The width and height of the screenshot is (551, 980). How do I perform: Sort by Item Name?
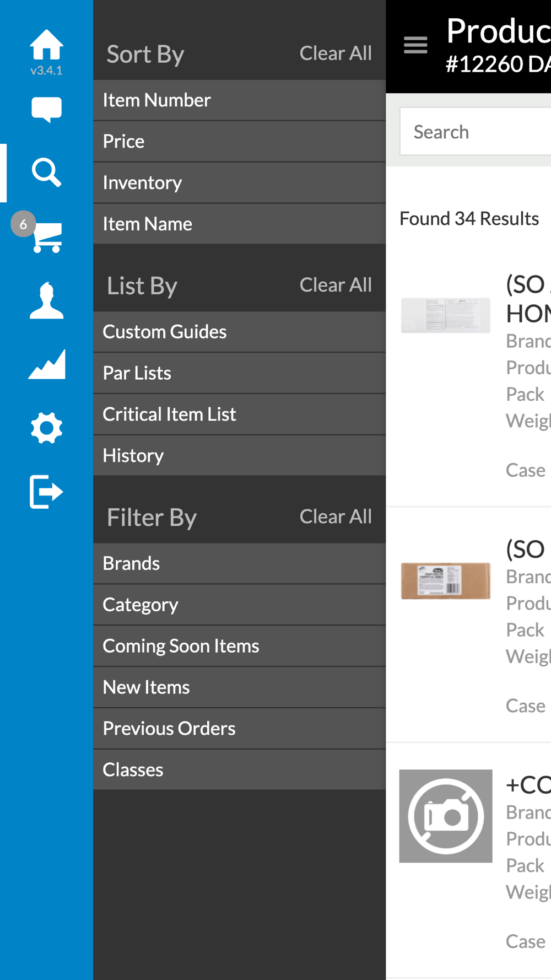239,224
